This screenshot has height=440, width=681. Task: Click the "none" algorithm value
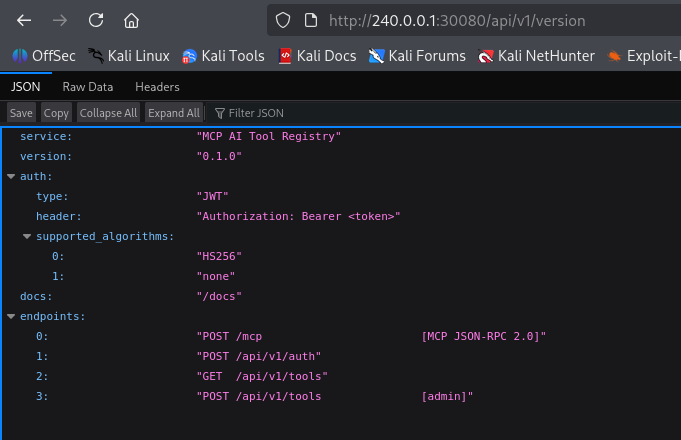click(x=216, y=276)
